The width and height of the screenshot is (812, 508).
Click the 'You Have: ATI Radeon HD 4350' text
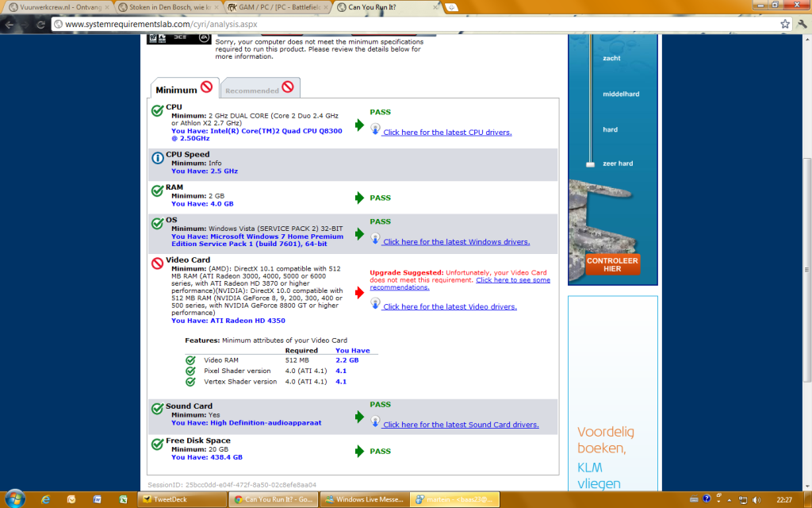[228, 321]
